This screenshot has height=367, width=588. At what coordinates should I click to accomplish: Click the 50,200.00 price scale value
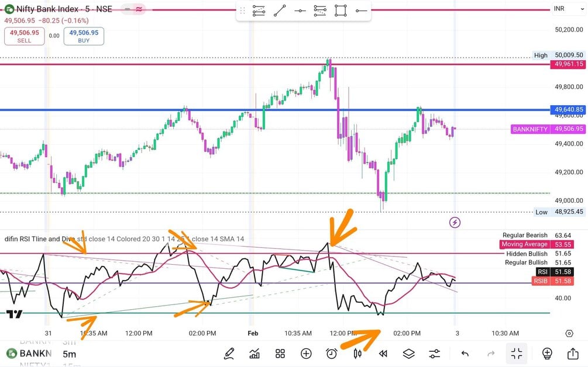point(569,30)
